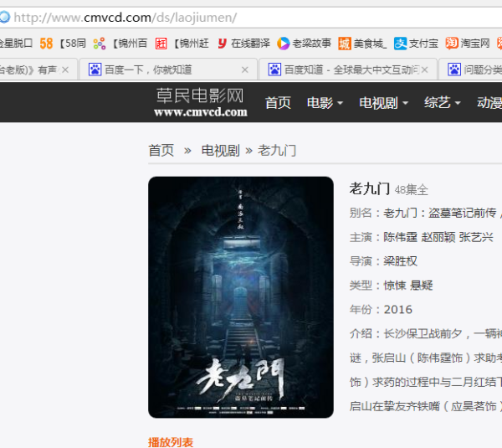Click the browser address bar URL
502x448 pixels.
[x=125, y=18]
